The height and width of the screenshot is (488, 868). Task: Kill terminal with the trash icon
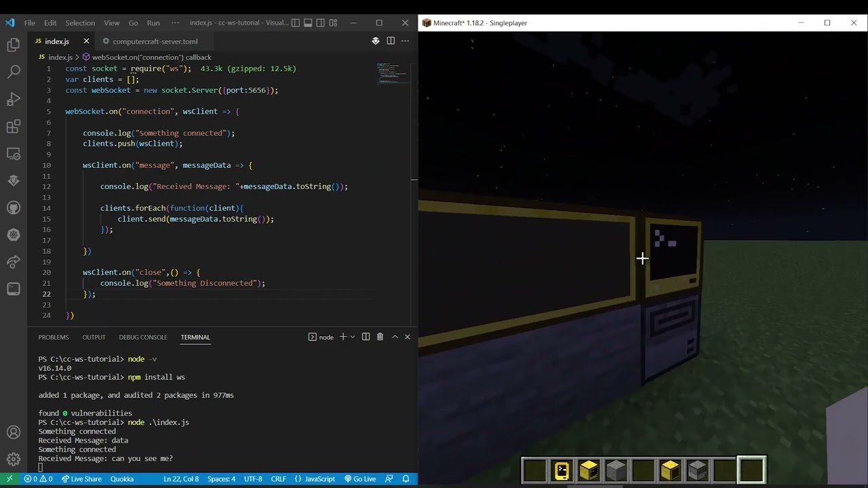(x=380, y=337)
